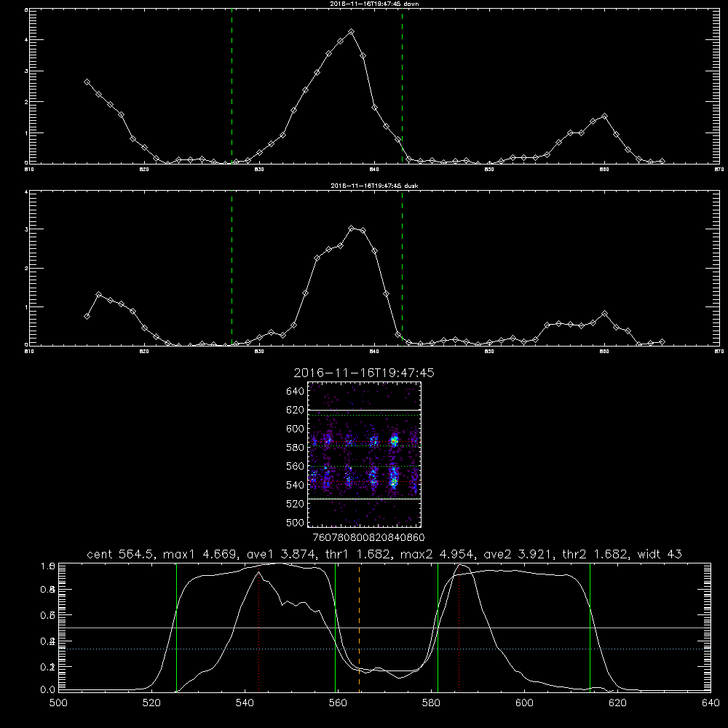
Task: Click the 620 x-axis label of bottom plot
Action: pyautogui.click(x=617, y=703)
